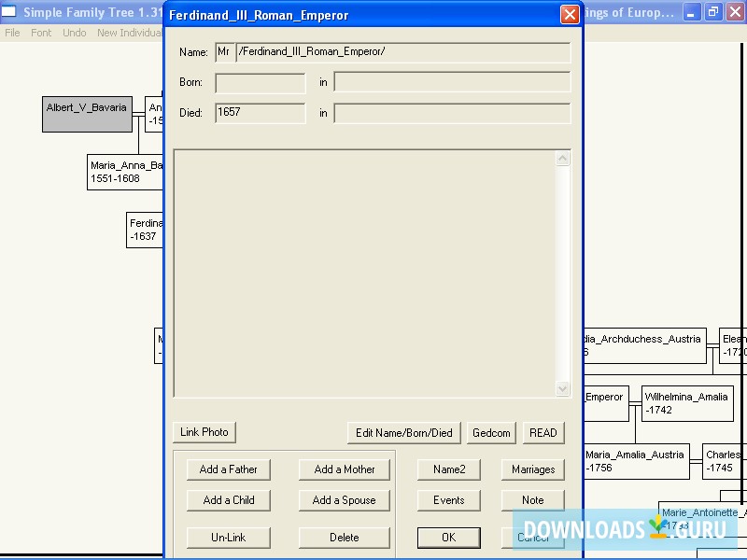Image resolution: width=747 pixels, height=560 pixels.
Task: Click the Simple Family Tree app icon
Action: pyautogui.click(x=8, y=11)
